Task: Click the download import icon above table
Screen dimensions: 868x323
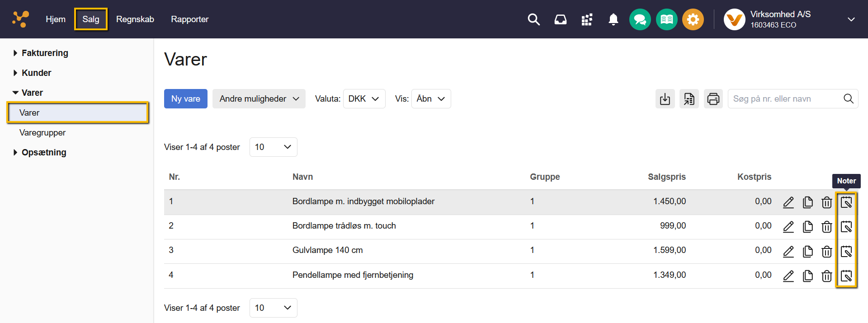Action: pos(665,99)
